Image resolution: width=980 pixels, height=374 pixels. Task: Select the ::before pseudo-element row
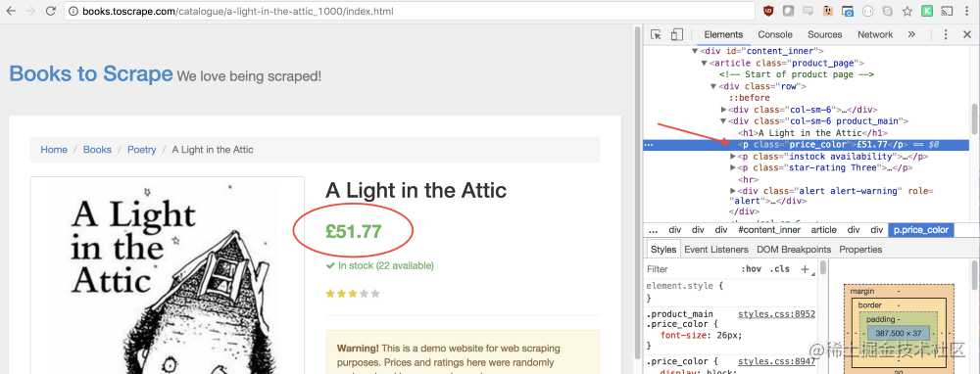749,98
